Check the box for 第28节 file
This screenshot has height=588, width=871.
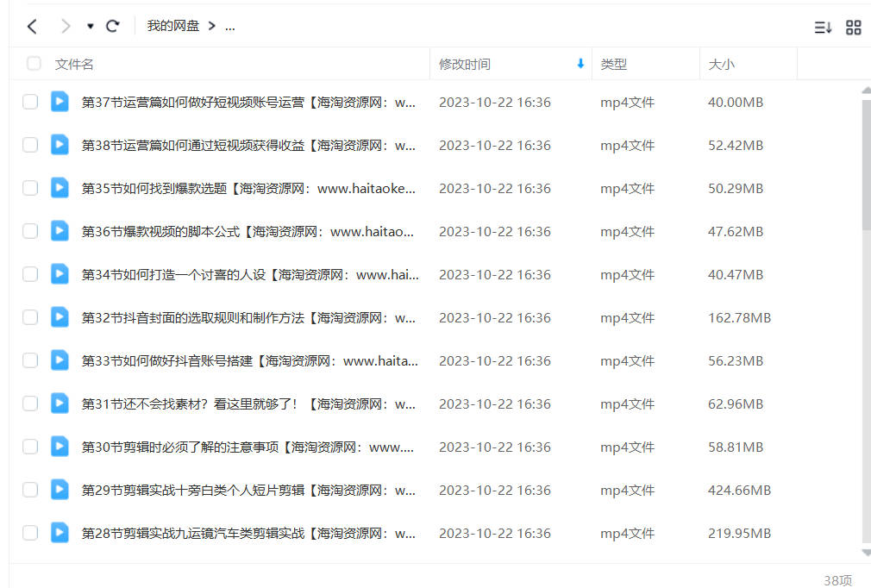click(30, 533)
